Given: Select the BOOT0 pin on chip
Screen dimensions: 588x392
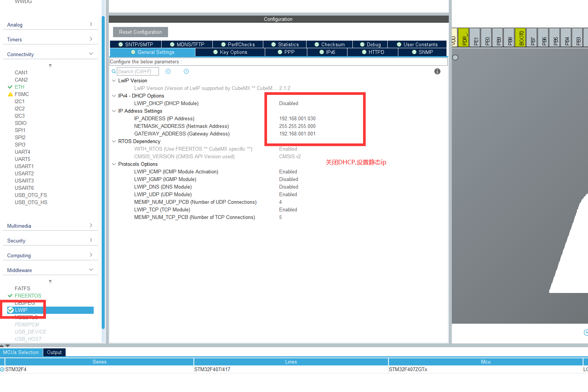Looking at the screenshot, I should pos(520,37).
